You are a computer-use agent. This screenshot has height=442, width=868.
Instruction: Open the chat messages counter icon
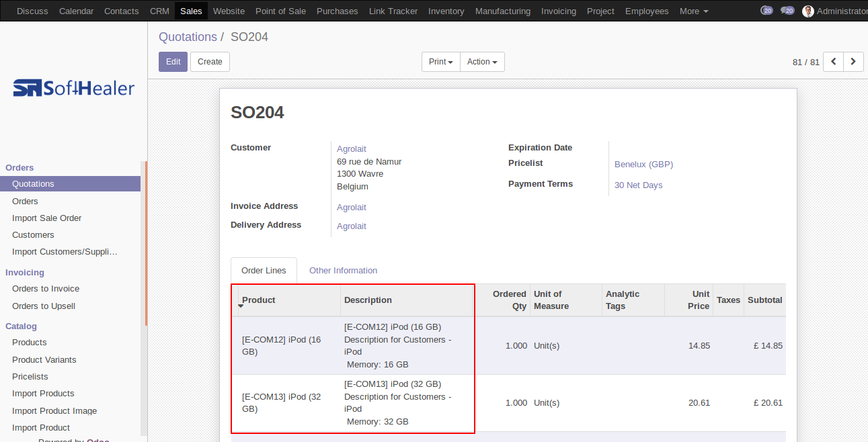(x=787, y=11)
